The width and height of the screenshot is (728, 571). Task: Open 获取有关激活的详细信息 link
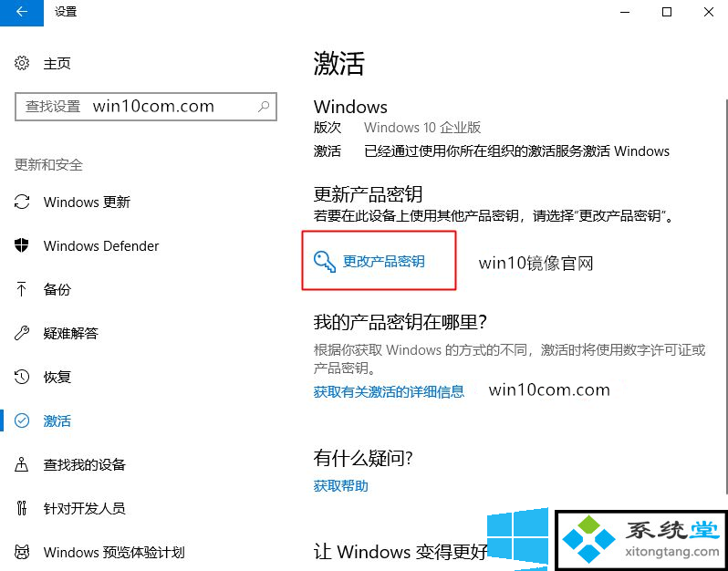389,391
